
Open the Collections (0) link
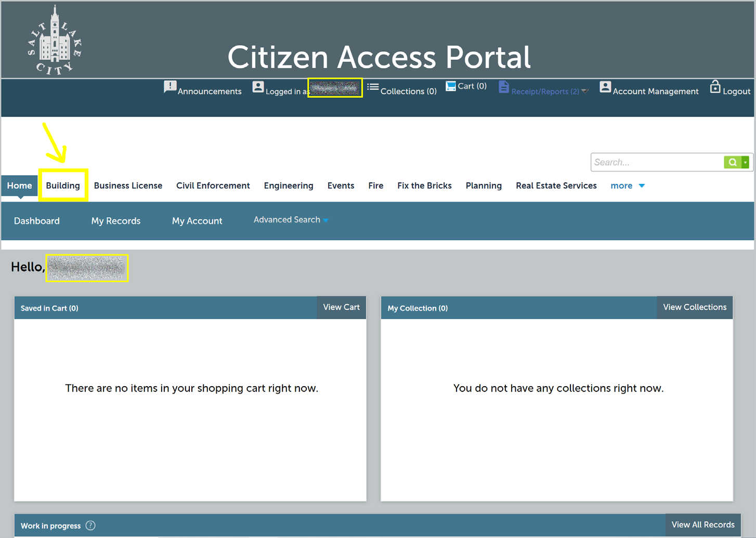point(409,91)
